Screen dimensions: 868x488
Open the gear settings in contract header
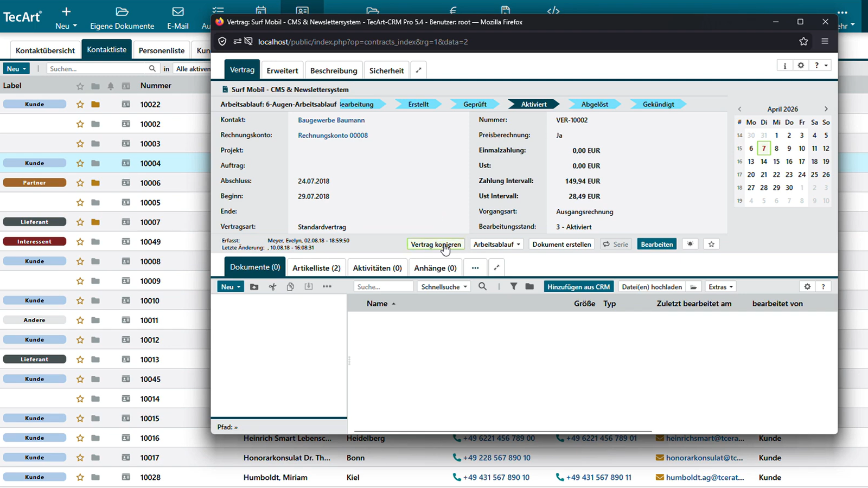click(x=801, y=66)
